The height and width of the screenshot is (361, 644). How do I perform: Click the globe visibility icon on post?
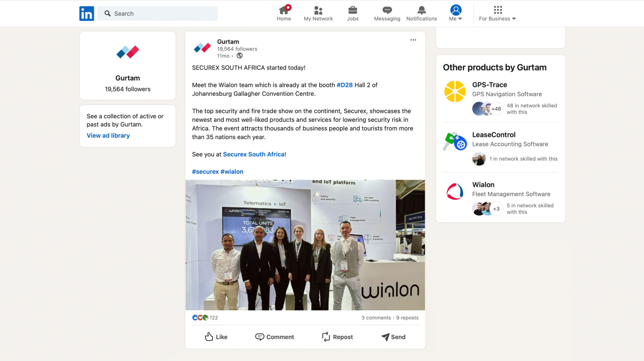[239, 55]
